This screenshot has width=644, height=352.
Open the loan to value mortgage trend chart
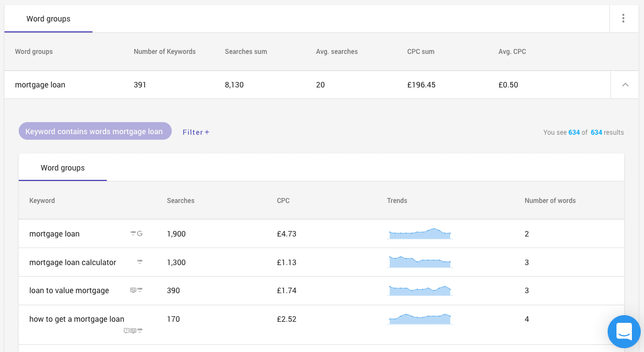pyautogui.click(x=420, y=290)
